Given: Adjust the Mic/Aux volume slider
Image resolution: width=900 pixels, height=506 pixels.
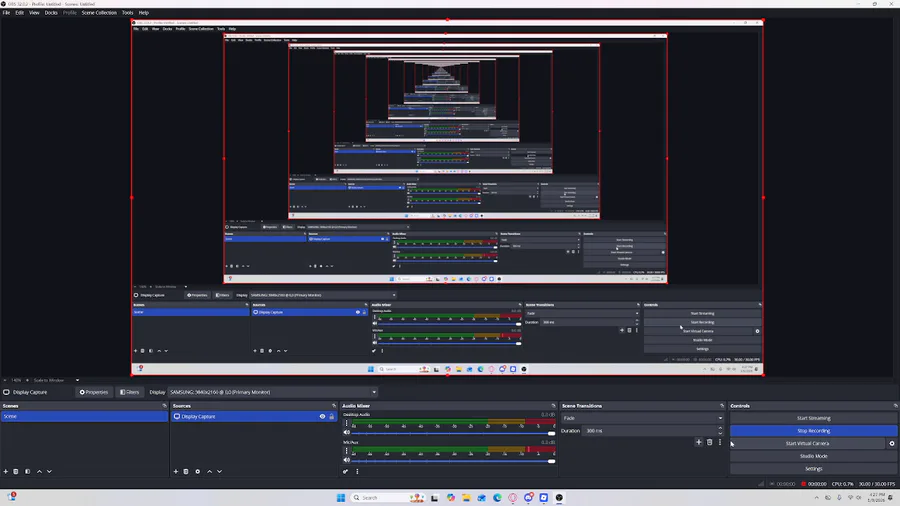Looking at the screenshot, I should pyautogui.click(x=453, y=461).
